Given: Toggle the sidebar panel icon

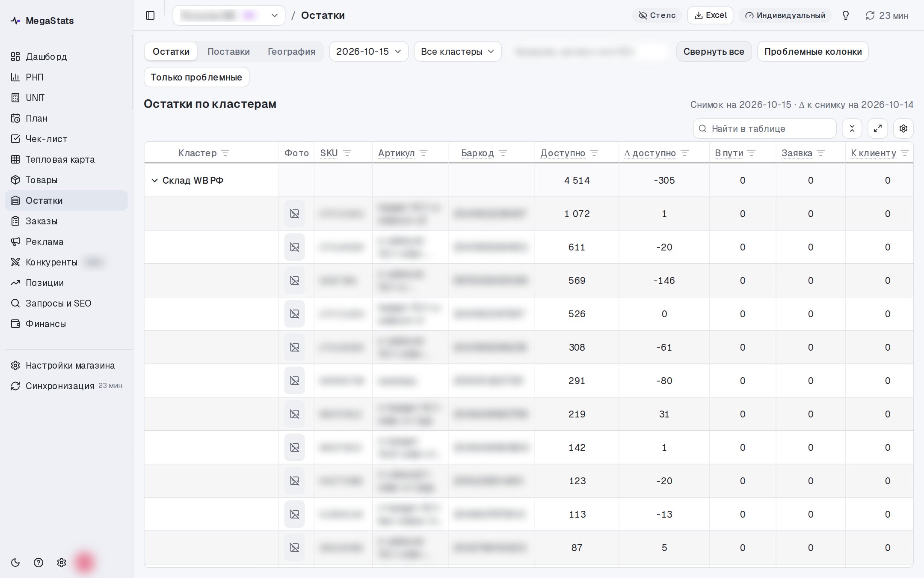Looking at the screenshot, I should [x=150, y=15].
